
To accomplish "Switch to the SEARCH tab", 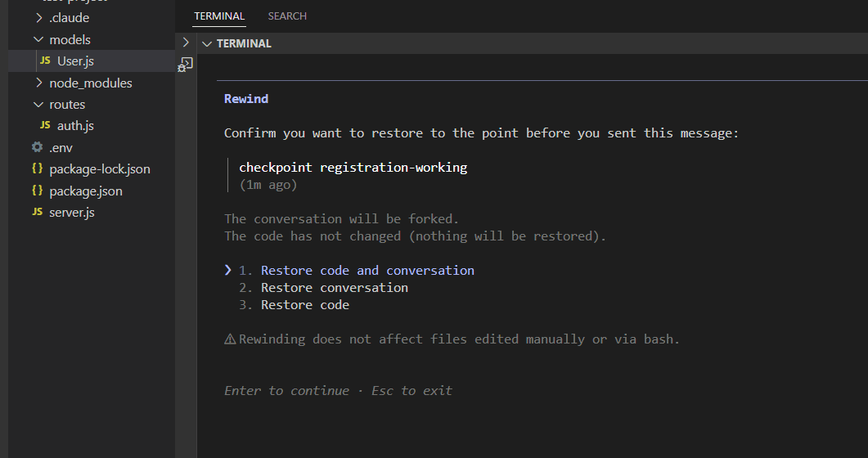I will (287, 16).
